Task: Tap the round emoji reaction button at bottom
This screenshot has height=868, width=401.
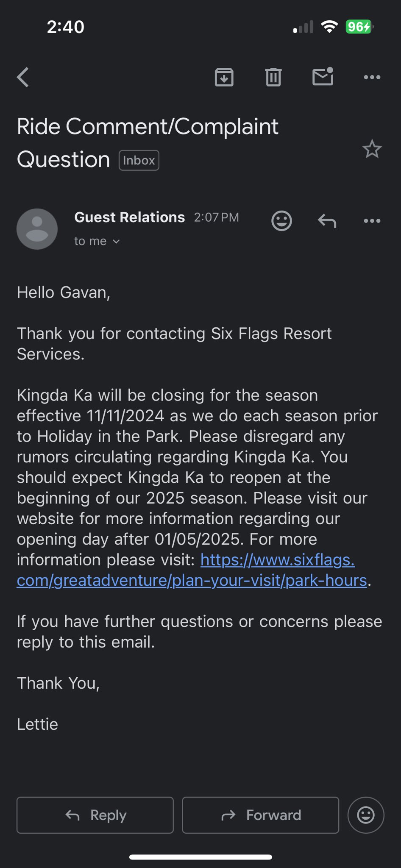Action: point(365,815)
